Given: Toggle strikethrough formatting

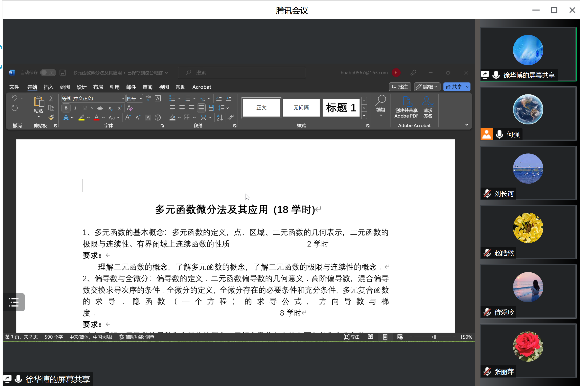Looking at the screenshot, I should click(x=100, y=108).
